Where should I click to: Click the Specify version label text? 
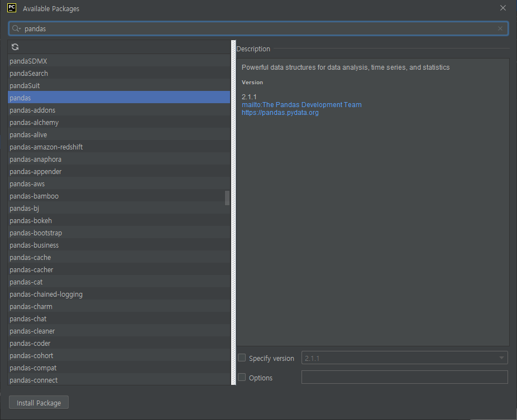click(x=271, y=359)
